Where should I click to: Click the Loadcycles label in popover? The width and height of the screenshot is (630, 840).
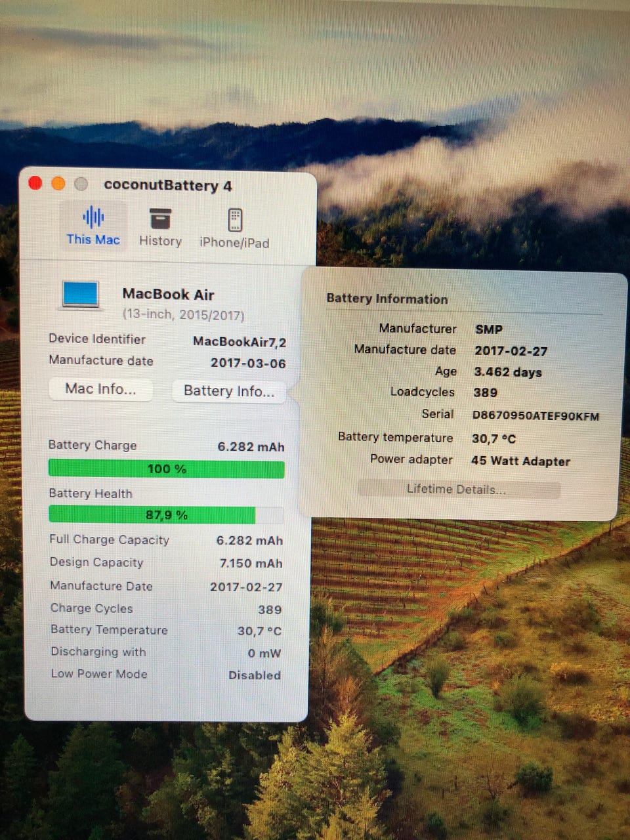point(423,392)
